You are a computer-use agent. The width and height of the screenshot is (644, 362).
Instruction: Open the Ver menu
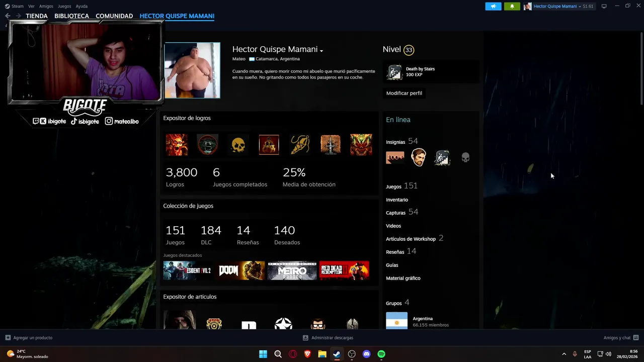[32, 6]
